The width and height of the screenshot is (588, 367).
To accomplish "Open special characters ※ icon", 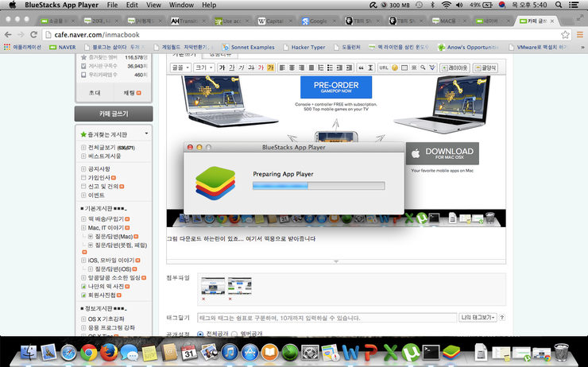I will point(414,68).
